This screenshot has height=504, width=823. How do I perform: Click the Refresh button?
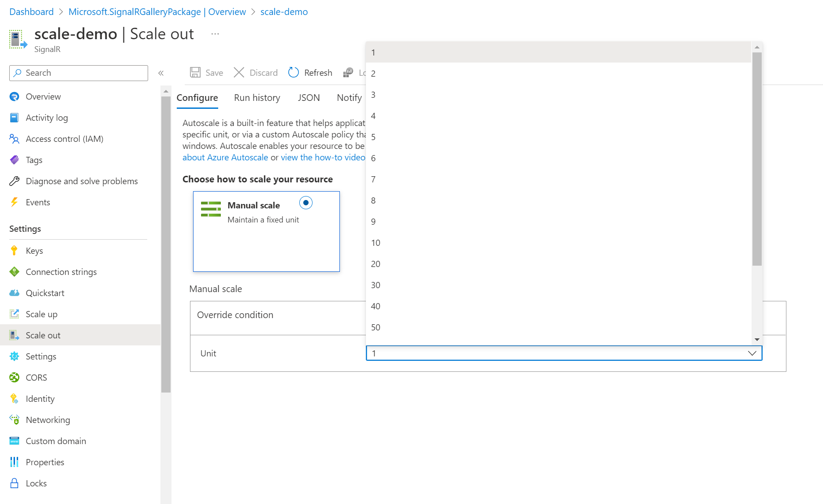pyautogui.click(x=310, y=72)
